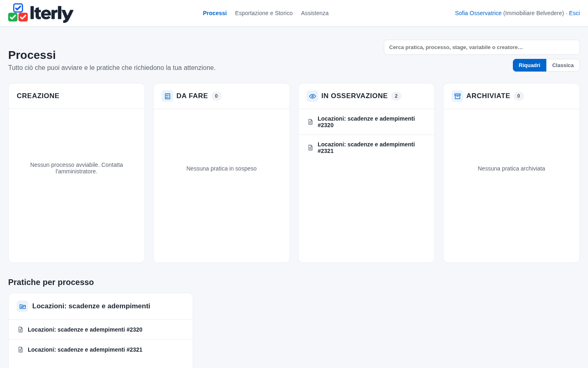
Task: Click document icon beside #2321 in In Osservazione
Action: [310, 148]
